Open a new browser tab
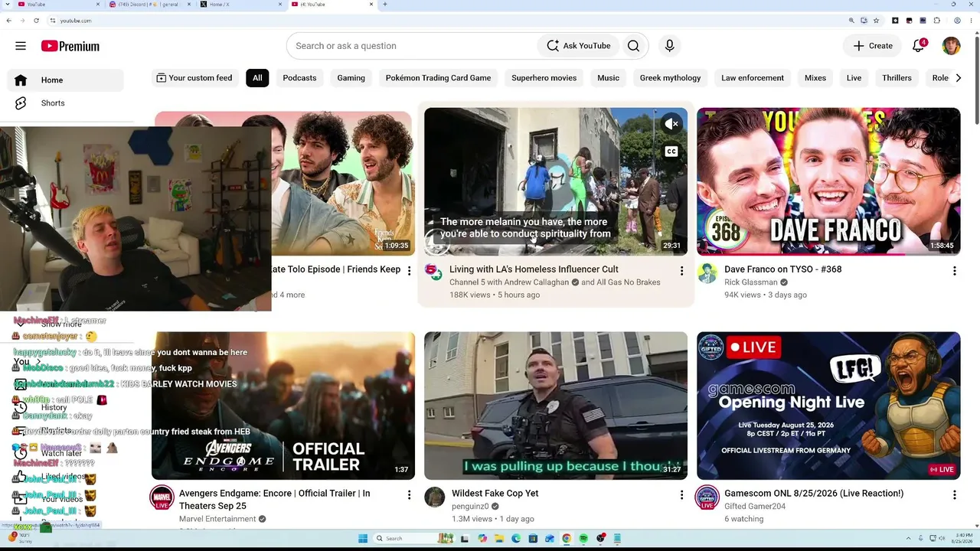 coord(384,5)
